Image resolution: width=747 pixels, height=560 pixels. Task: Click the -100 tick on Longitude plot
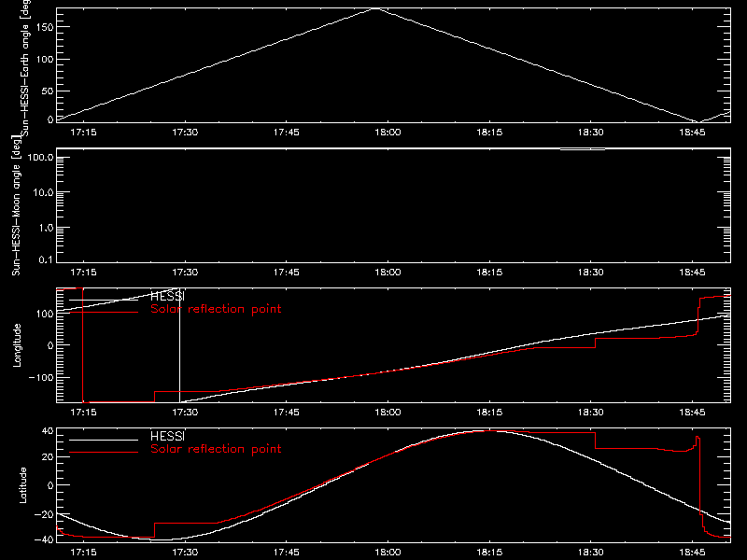click(x=41, y=378)
